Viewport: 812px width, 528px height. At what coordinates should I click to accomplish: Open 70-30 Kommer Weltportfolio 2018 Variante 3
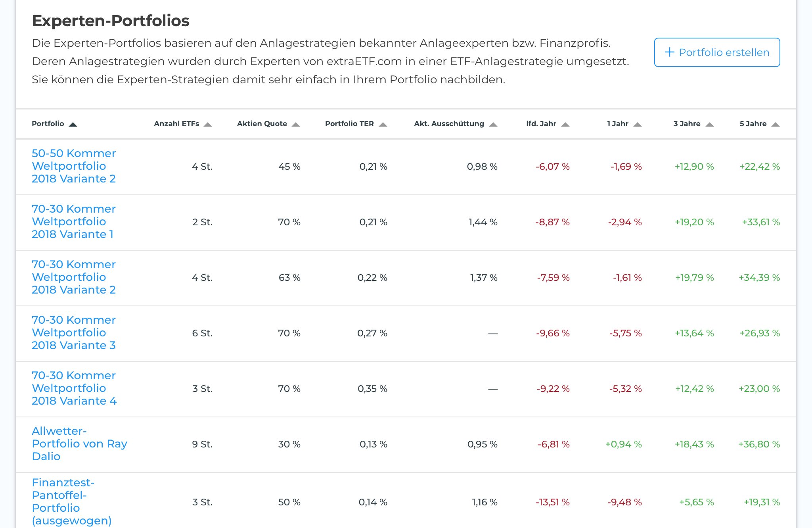pos(74,333)
